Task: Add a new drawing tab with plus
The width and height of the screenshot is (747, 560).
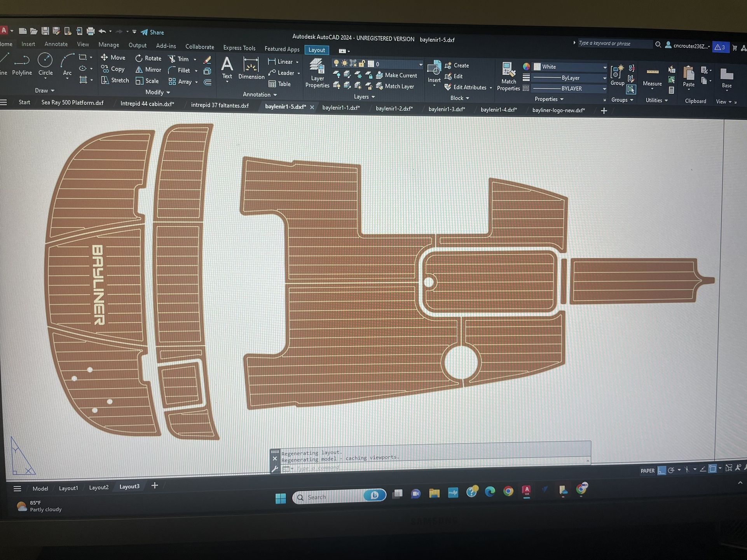Action: point(604,111)
